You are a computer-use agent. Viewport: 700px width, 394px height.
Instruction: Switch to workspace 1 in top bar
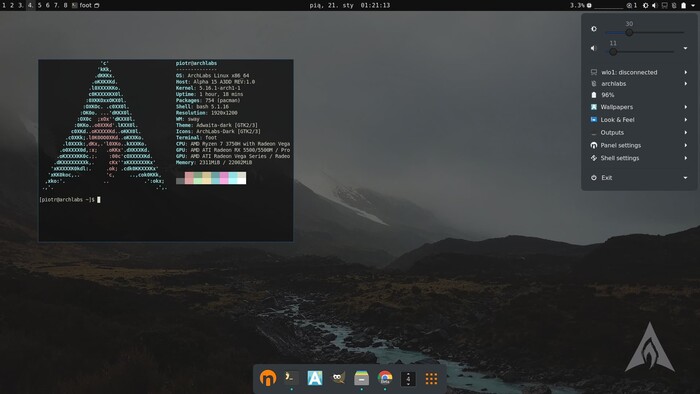[x=4, y=5]
